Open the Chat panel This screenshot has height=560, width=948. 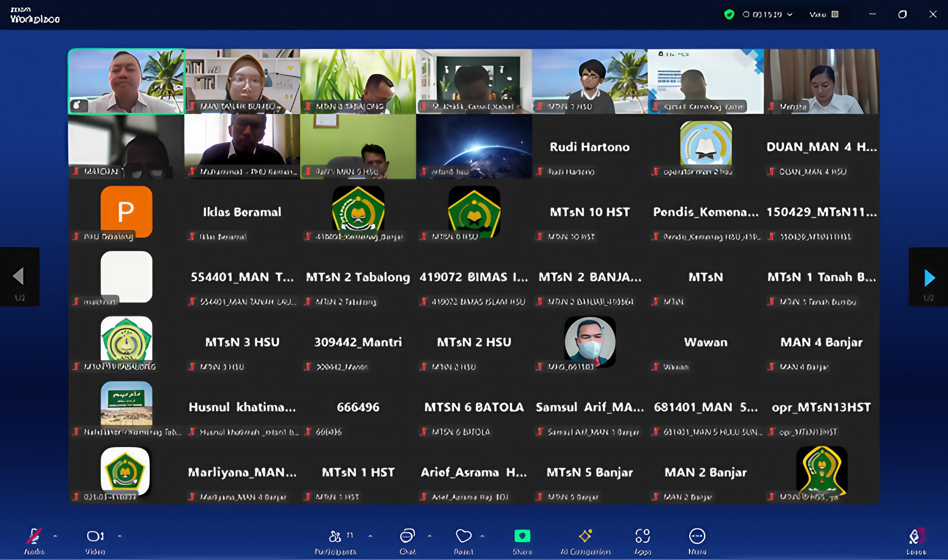click(x=407, y=536)
